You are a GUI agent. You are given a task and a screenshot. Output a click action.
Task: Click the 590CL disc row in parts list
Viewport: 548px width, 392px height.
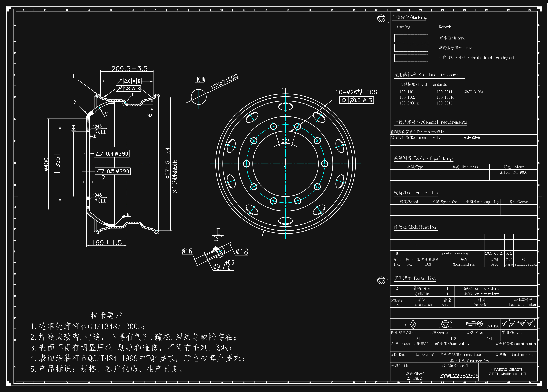(x=482, y=288)
